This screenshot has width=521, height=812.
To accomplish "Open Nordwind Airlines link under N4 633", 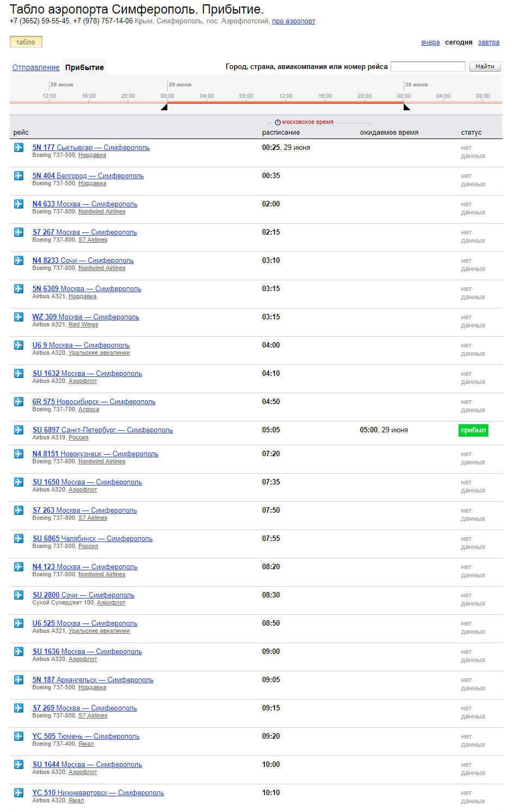I will [102, 212].
